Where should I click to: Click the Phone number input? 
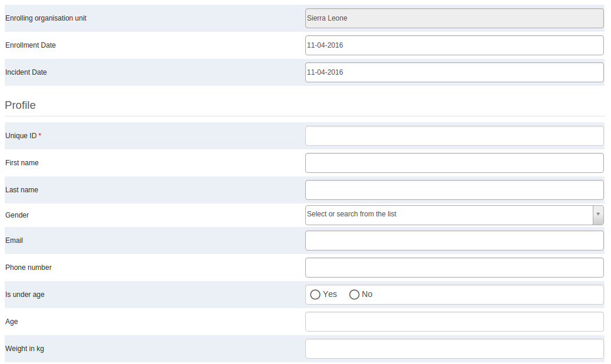click(454, 268)
